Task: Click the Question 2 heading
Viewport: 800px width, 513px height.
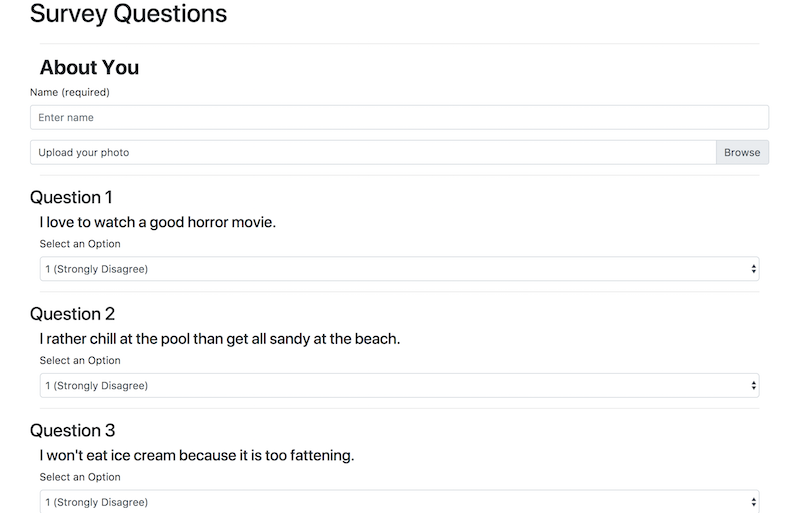Action: click(x=72, y=313)
